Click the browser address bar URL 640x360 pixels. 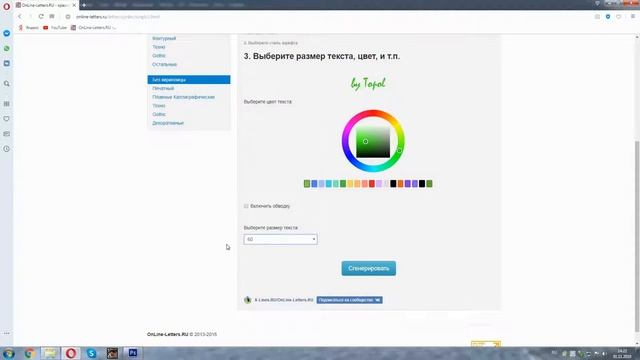pos(118,17)
